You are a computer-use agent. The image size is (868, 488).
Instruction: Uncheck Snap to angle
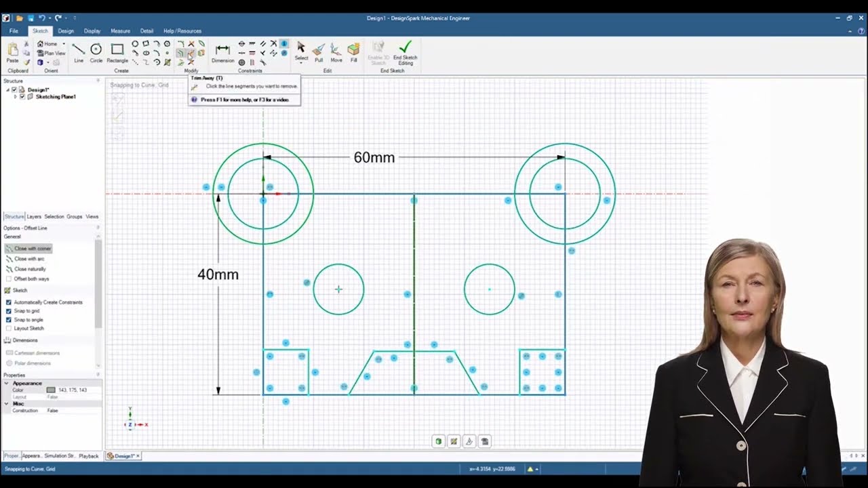tap(9, 320)
